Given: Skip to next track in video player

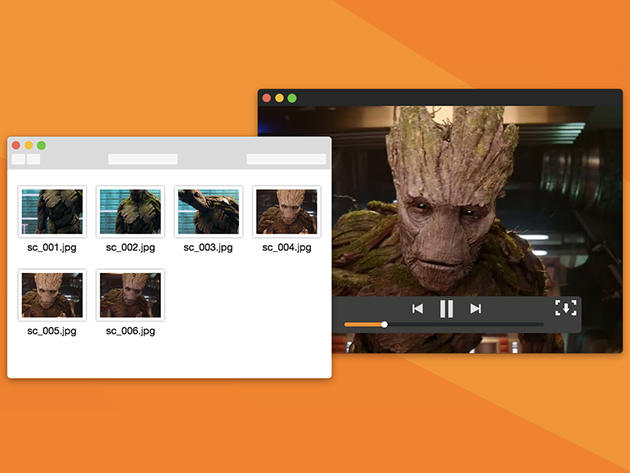Looking at the screenshot, I should coord(476,309).
